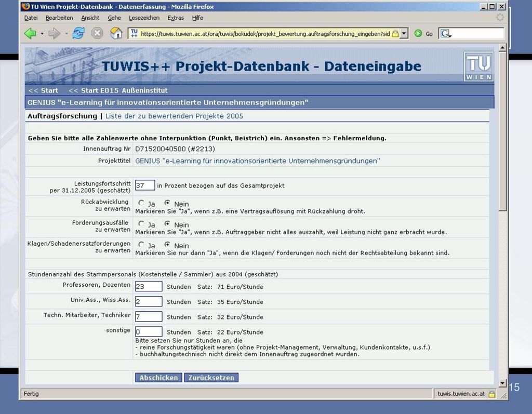Screen dimensions: 532x414
Task: Click the page scrollbar up arrow
Action: tap(503, 48)
